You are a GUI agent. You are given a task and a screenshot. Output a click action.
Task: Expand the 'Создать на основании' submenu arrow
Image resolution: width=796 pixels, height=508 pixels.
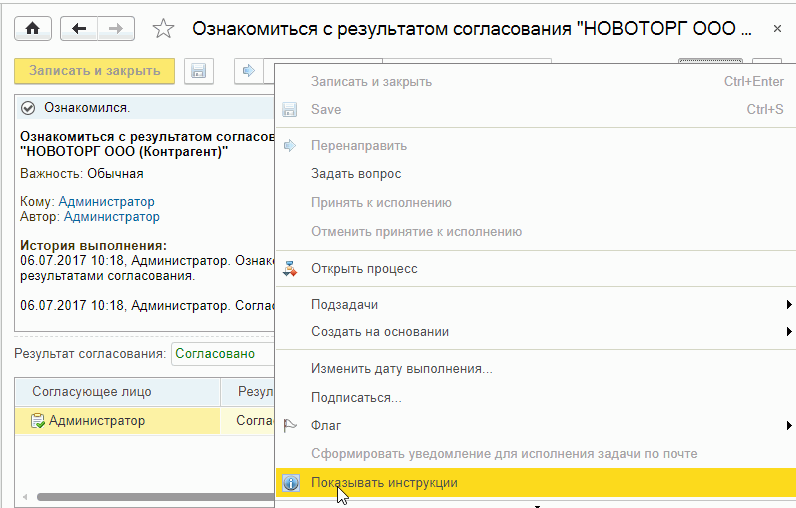click(788, 331)
